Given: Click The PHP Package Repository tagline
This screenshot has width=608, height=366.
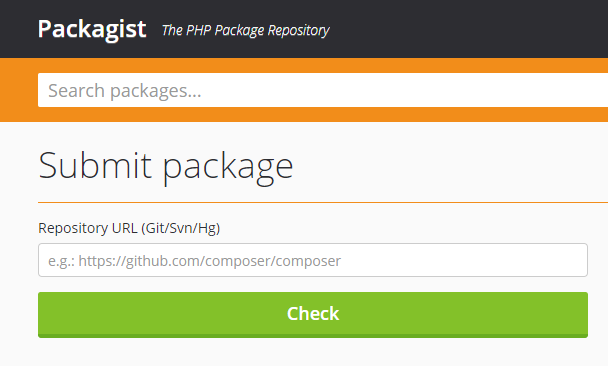Looking at the screenshot, I should tap(245, 30).
